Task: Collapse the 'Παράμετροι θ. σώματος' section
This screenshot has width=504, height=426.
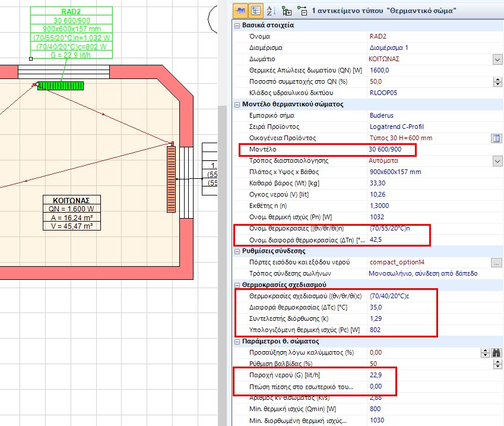Action: click(x=236, y=341)
